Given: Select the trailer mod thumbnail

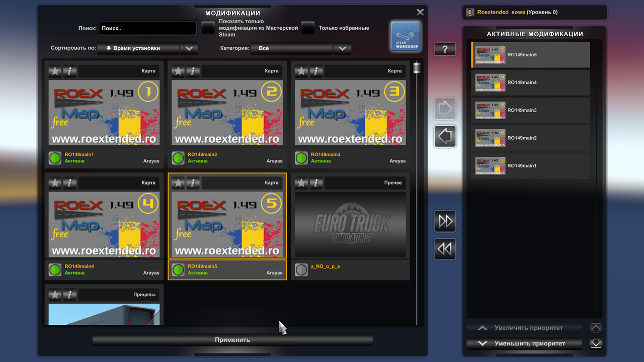Looking at the screenshot, I should 104,314.
